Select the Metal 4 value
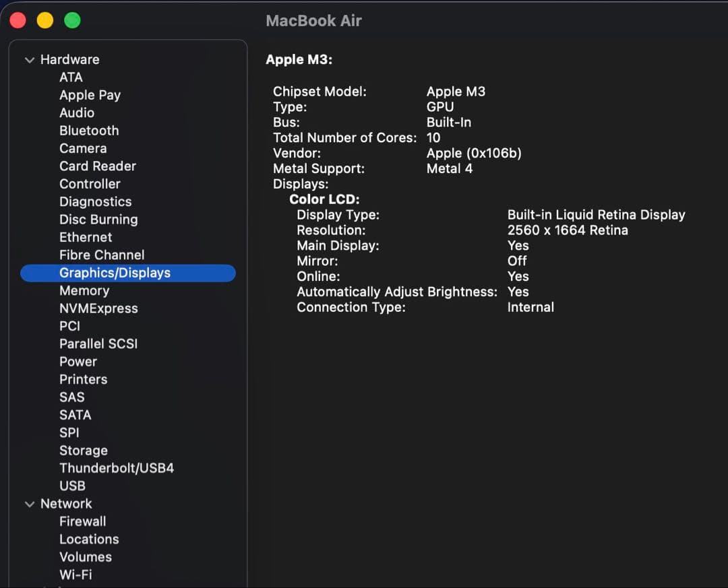Screen dimensions: 728x588 pos(450,168)
